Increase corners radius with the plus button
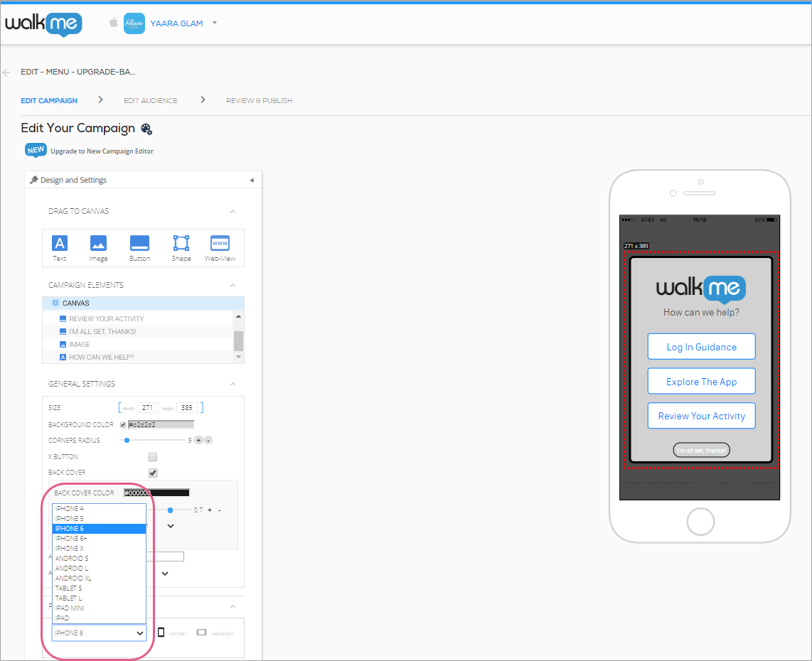Image resolution: width=812 pixels, height=661 pixels. tap(199, 440)
